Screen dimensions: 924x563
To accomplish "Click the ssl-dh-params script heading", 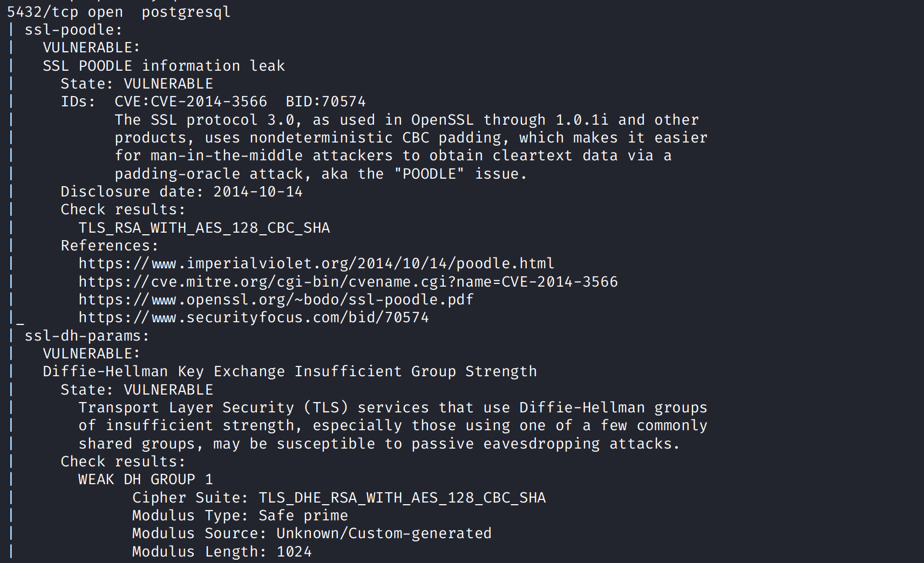I will (x=86, y=336).
